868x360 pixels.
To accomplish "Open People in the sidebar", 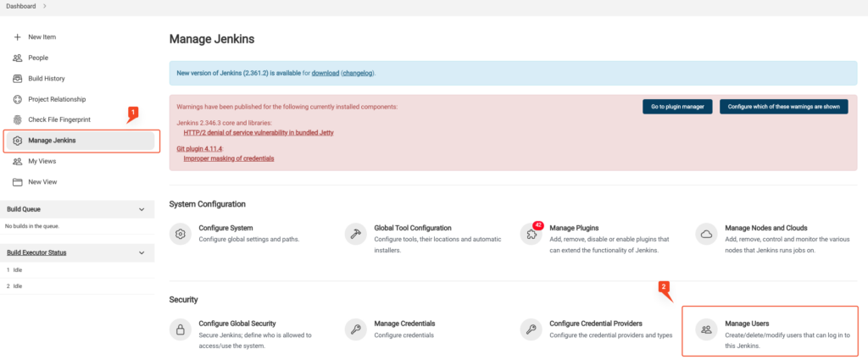I will point(38,58).
